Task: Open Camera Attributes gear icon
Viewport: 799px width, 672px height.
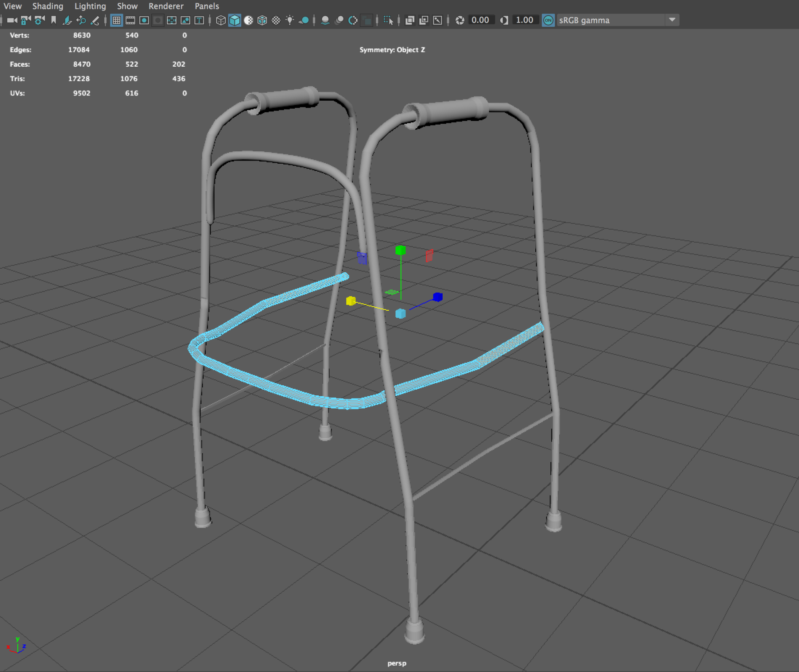Action: tap(40, 20)
